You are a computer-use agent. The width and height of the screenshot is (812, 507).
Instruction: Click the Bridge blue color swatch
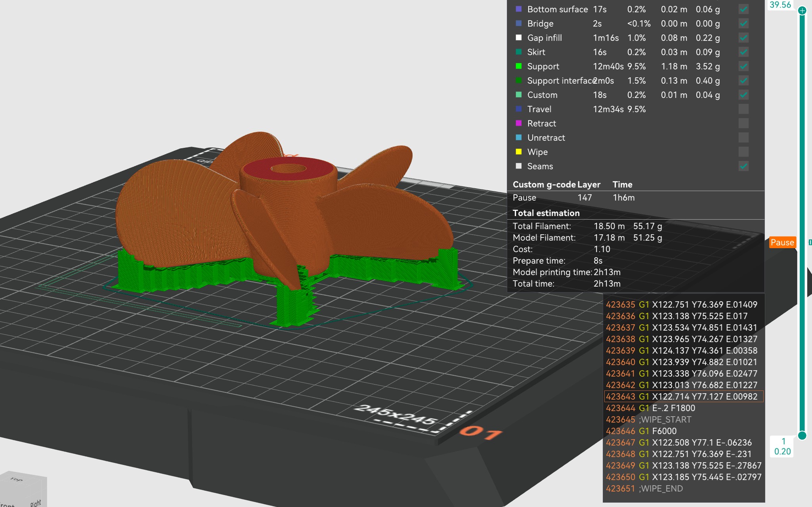pos(518,23)
